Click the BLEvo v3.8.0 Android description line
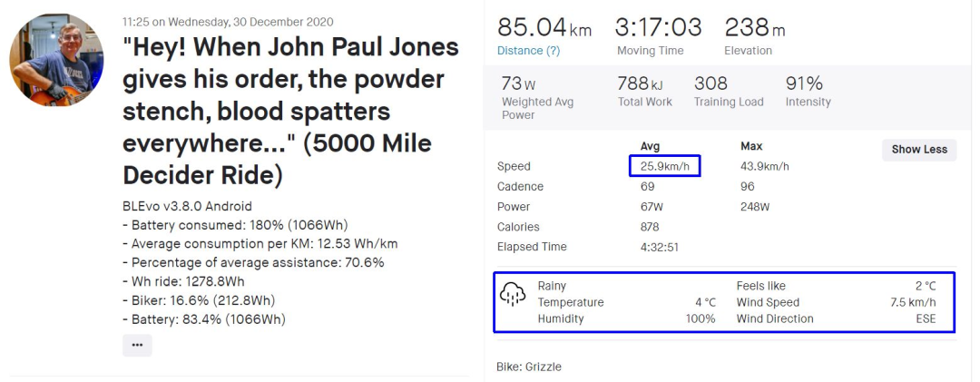Screen dimensions: 980x382 187,206
